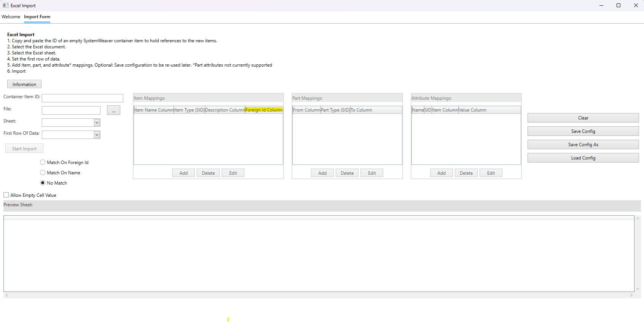Open the First Row Of Data dropdown
The image size is (644, 322).
pos(97,135)
